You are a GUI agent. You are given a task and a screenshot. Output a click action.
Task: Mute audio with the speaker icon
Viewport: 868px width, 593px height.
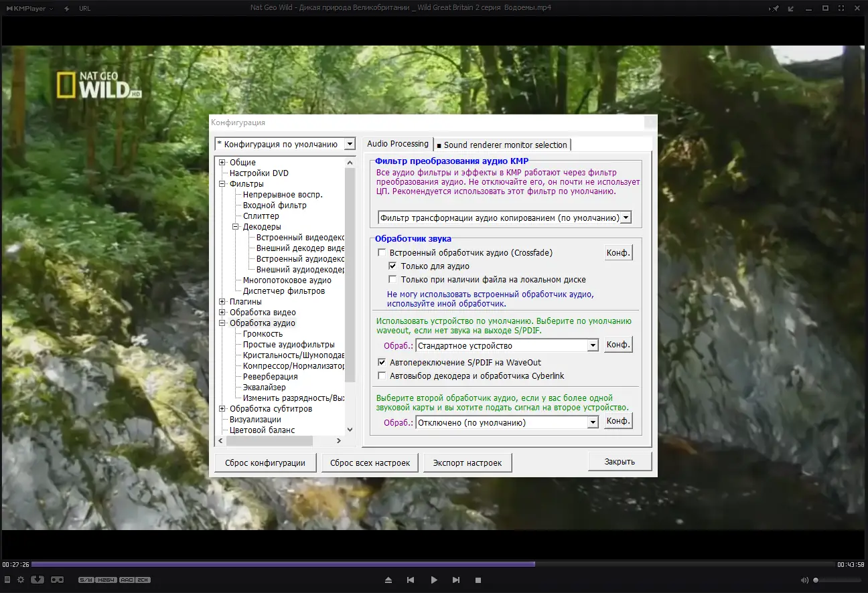click(x=805, y=580)
